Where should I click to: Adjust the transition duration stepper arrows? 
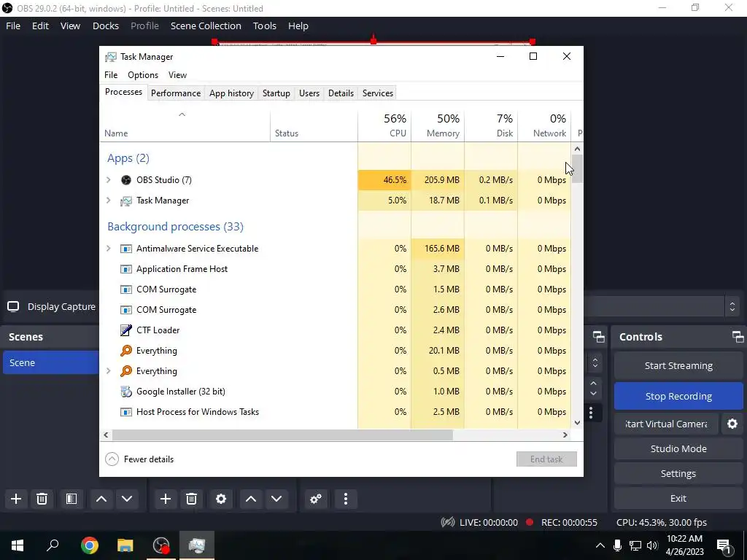pos(593,388)
